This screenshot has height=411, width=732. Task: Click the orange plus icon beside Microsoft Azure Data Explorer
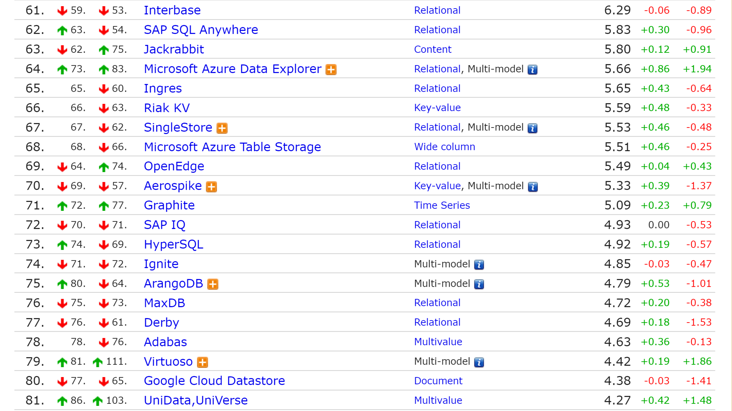(x=331, y=70)
